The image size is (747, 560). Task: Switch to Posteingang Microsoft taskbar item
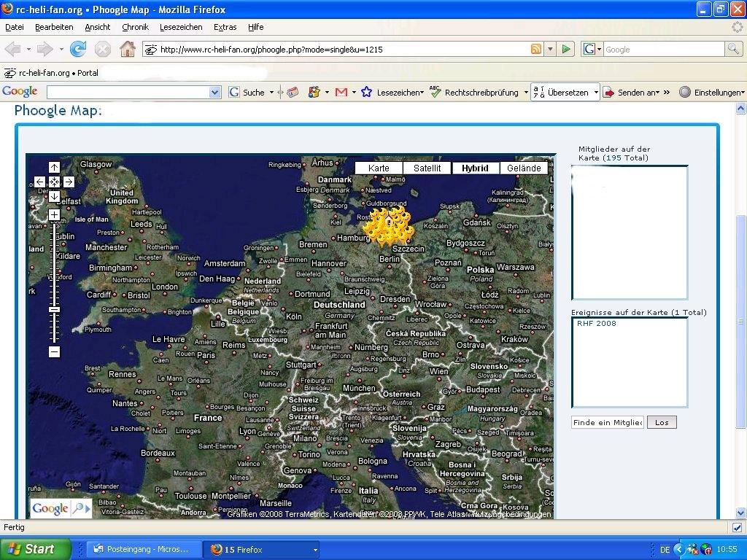(144, 550)
